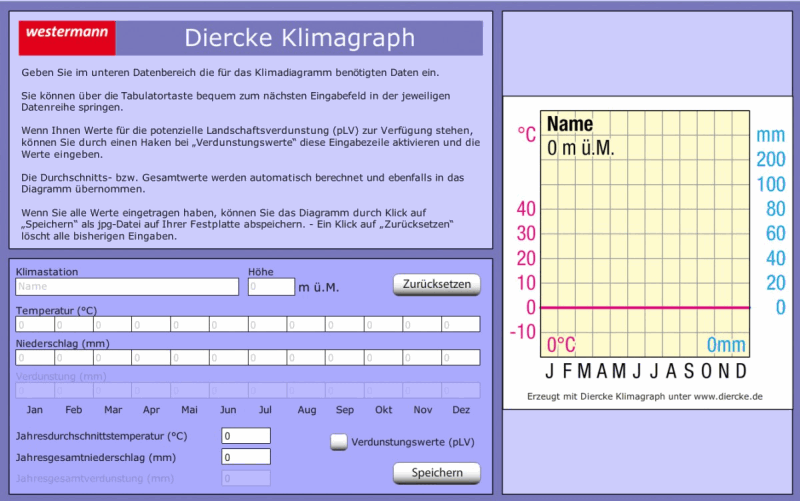The width and height of the screenshot is (800, 501).
Task: Focus the February Niederschlag field
Action: click(74, 358)
